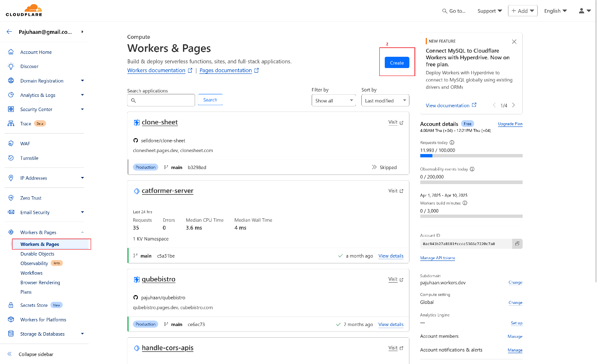Click the Go to search box
The image size is (597, 364).
pyautogui.click(x=454, y=11)
